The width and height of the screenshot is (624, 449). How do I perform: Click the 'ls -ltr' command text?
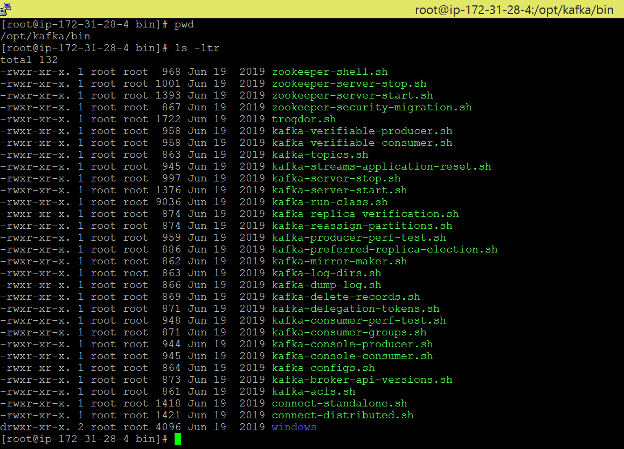point(197,48)
